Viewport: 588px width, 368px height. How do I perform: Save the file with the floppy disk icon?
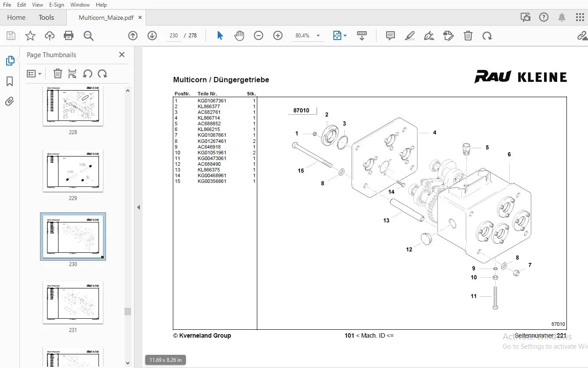[x=11, y=36]
